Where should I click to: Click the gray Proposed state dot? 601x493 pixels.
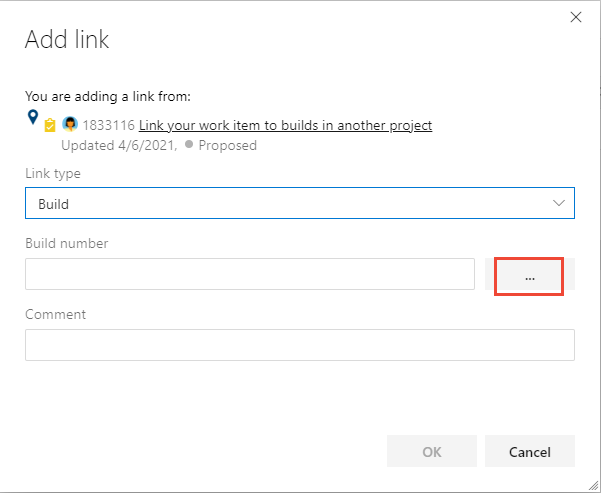coord(189,144)
